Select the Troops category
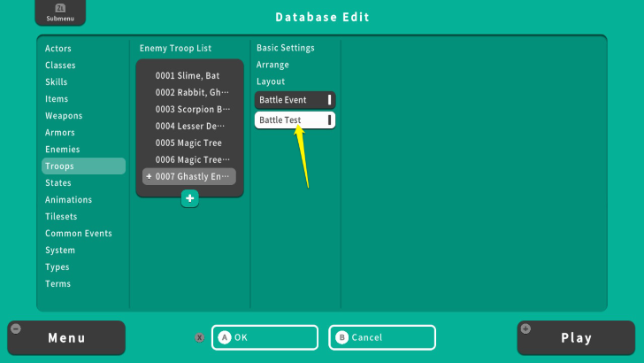The height and width of the screenshot is (363, 644). click(83, 166)
